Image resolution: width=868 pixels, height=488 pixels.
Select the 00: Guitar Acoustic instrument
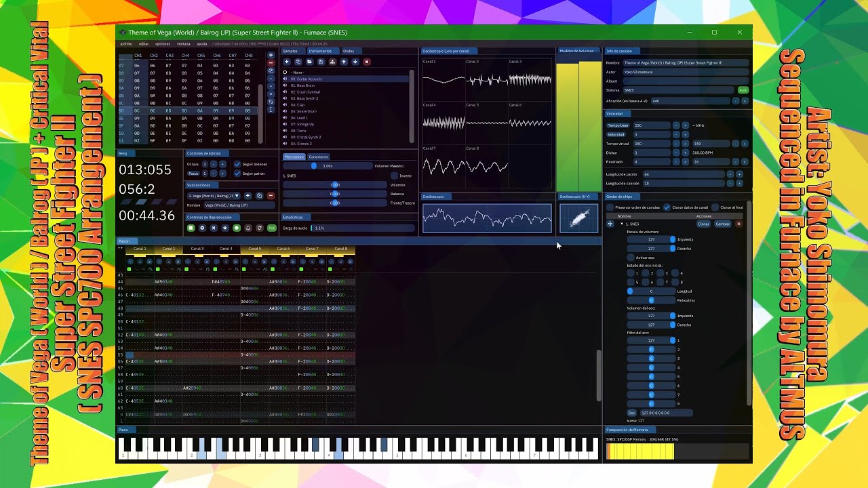[346, 79]
